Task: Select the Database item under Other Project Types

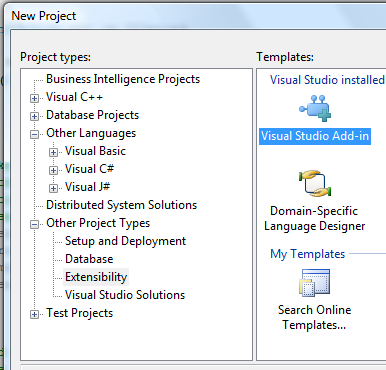Action: coord(89,259)
